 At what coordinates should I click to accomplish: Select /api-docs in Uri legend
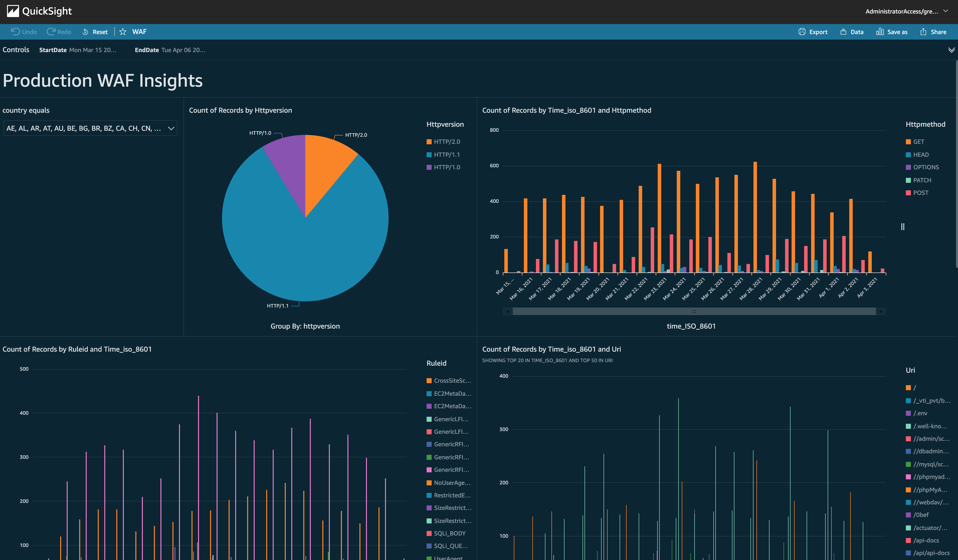922,541
